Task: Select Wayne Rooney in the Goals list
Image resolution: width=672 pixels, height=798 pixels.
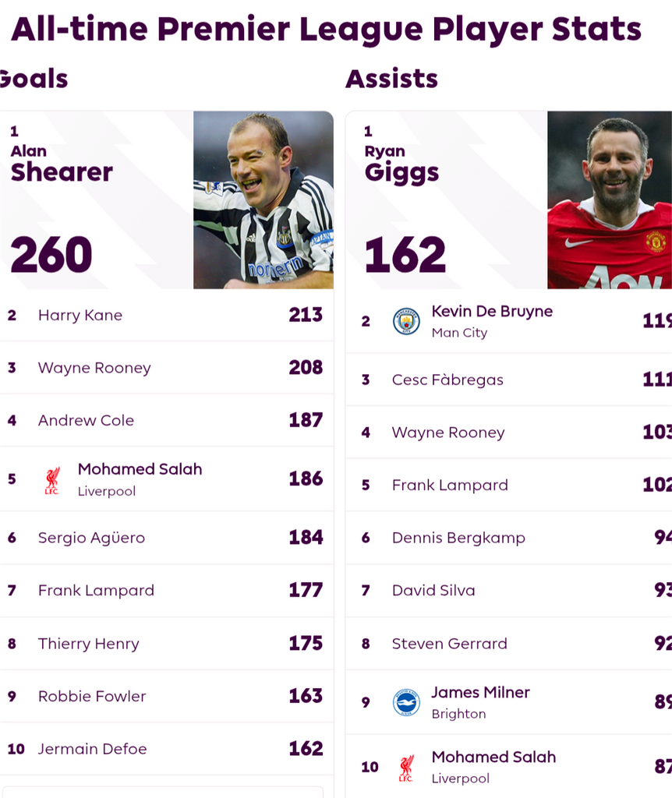Action: click(167, 368)
